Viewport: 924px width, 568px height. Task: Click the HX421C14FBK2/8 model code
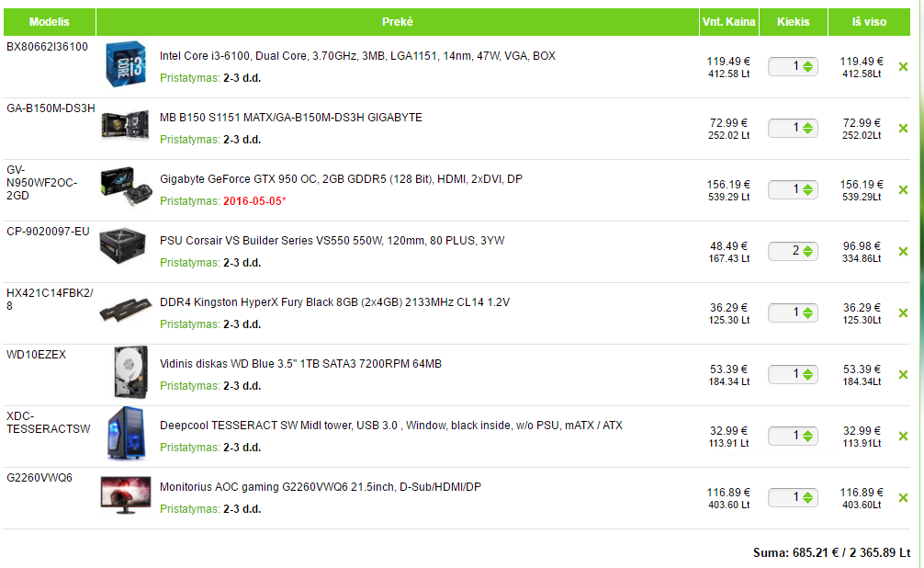(x=51, y=300)
